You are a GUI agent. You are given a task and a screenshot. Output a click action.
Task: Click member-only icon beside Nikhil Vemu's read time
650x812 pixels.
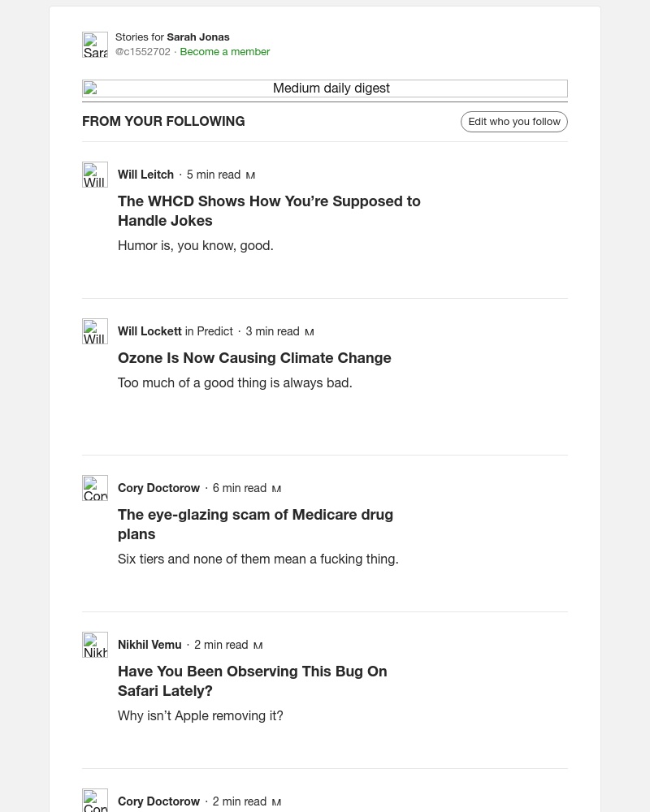point(258,646)
